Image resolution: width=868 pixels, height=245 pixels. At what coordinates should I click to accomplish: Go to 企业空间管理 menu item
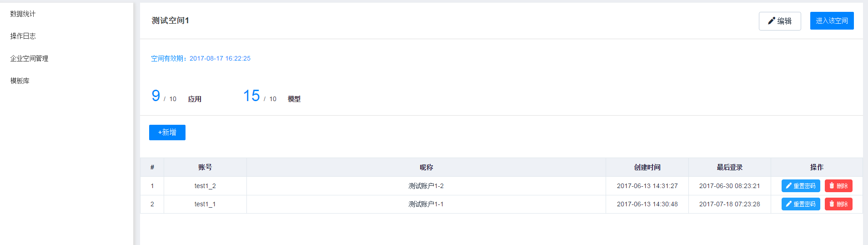29,58
